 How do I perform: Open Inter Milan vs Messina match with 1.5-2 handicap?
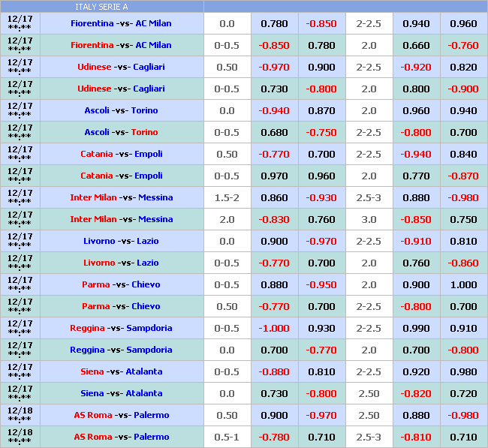[x=121, y=198]
